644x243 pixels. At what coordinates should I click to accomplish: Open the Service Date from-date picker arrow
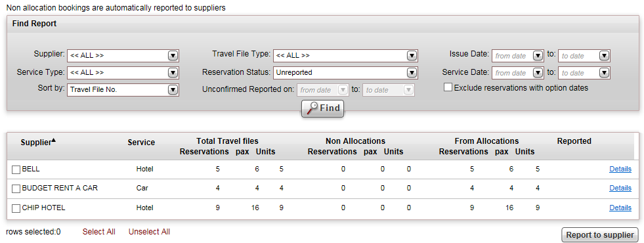[538, 73]
